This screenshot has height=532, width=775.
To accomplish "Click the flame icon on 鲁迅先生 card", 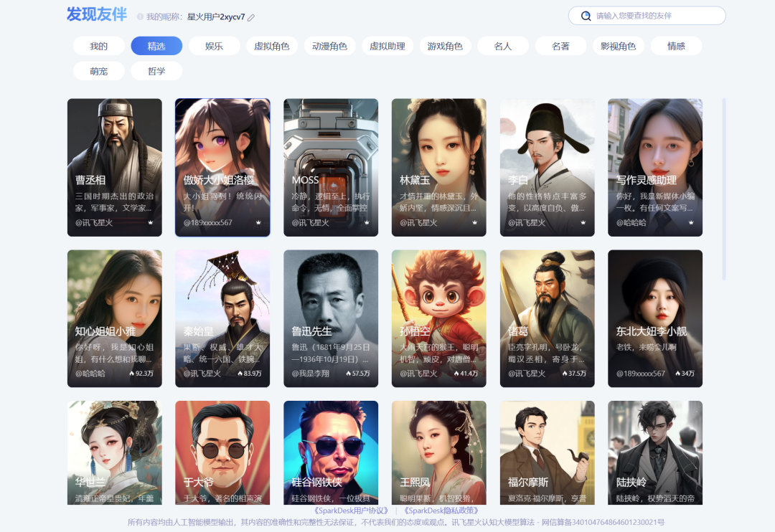I will [x=349, y=374].
